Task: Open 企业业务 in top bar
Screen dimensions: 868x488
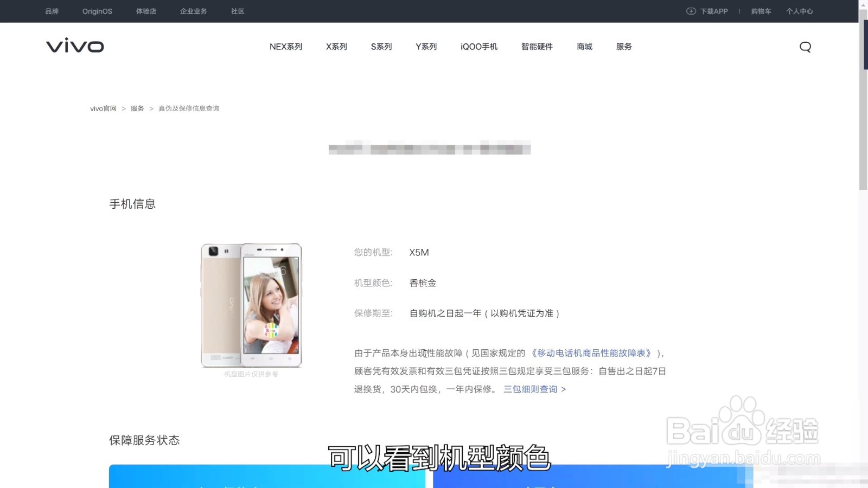Action: (194, 11)
